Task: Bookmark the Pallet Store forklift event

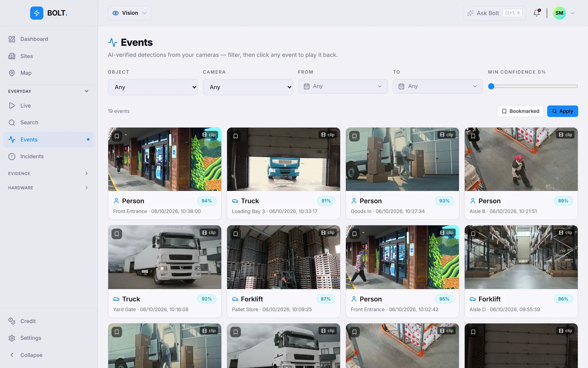Action: click(236, 234)
